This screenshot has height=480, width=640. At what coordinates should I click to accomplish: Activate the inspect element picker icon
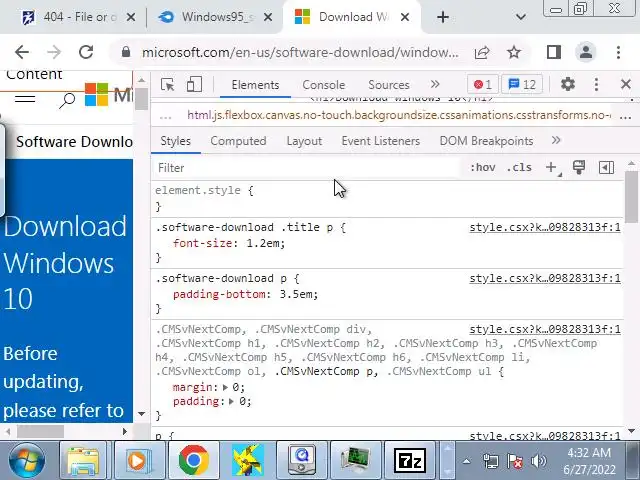tap(167, 85)
